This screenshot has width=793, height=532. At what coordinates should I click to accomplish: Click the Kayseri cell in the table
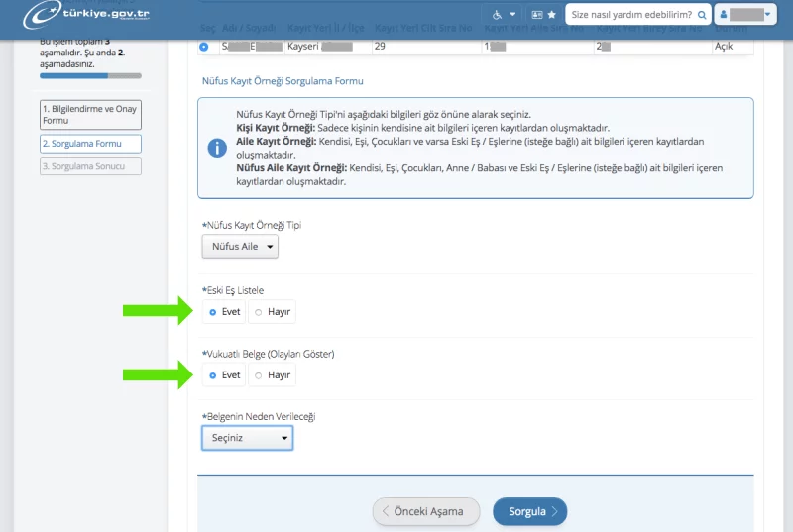[328, 47]
